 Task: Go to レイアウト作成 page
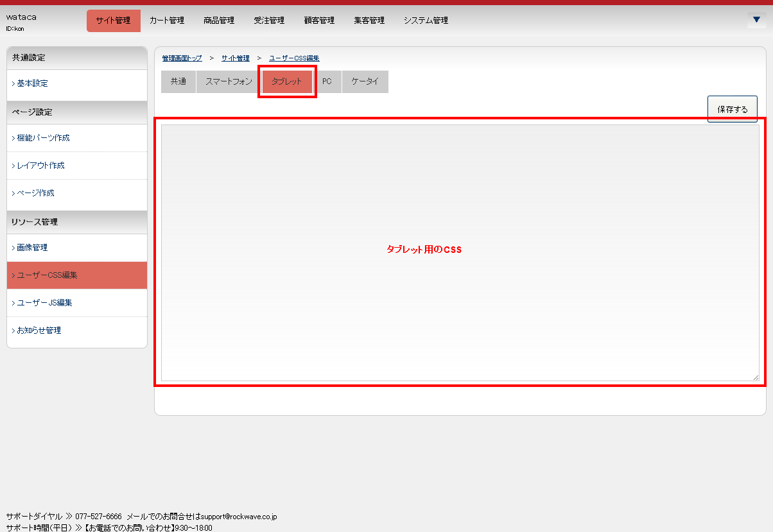click(x=40, y=166)
